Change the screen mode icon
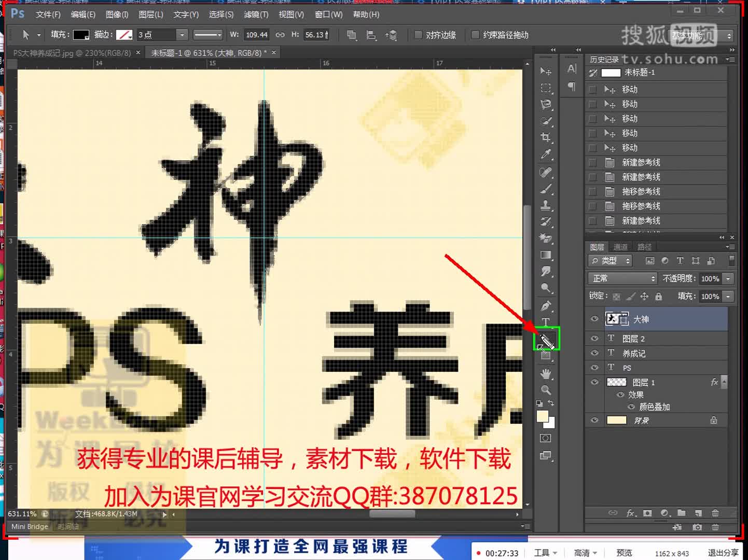Viewport: 748px width, 560px height. click(546, 455)
